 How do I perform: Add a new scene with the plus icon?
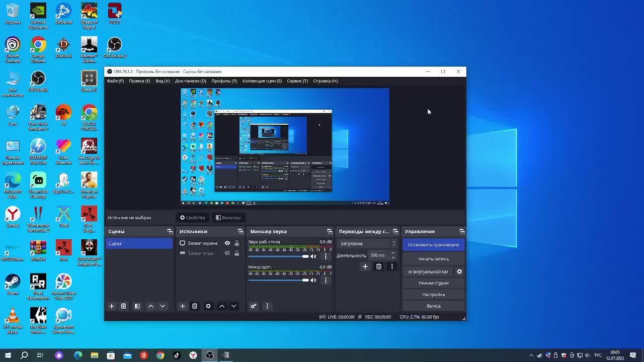(112, 306)
